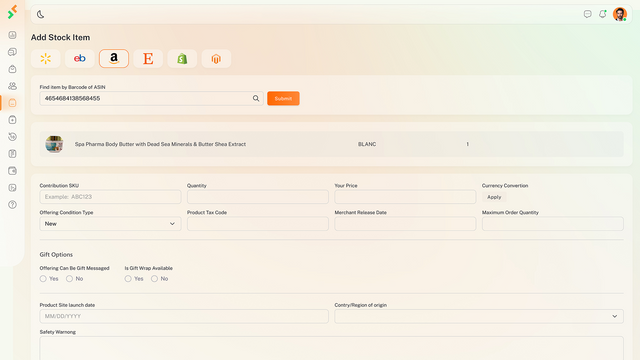
Task: Click the search magnifier in ASIN field
Action: 256,98
